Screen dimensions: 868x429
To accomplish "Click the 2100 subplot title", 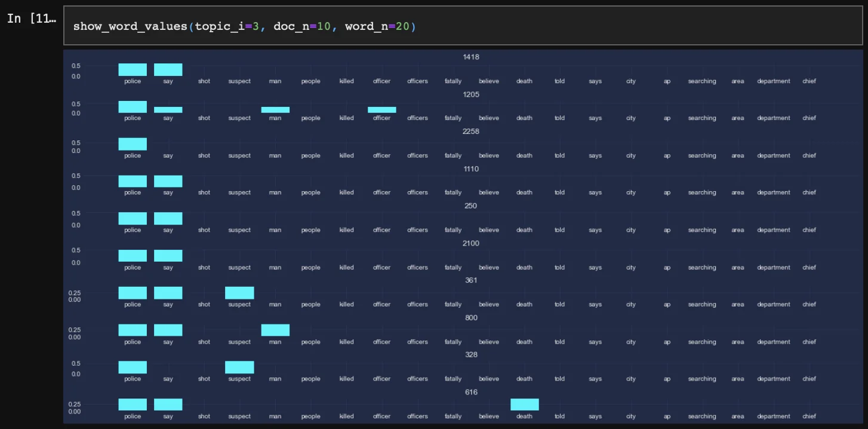I will click(471, 243).
